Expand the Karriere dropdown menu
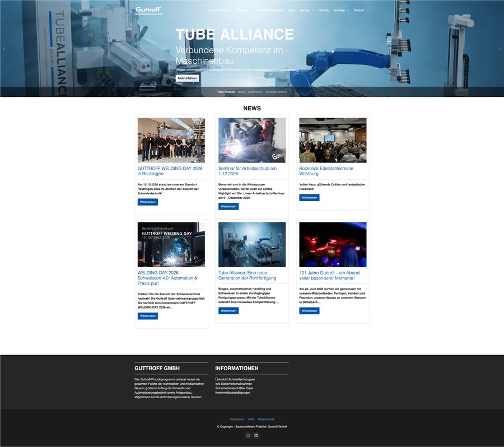Image resolution: width=504 pixels, height=447 pixels. 342,10
